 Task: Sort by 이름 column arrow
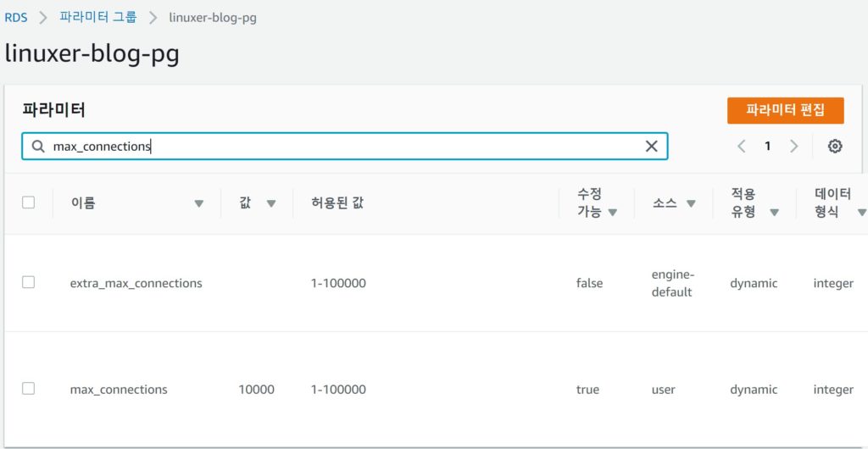tap(199, 203)
